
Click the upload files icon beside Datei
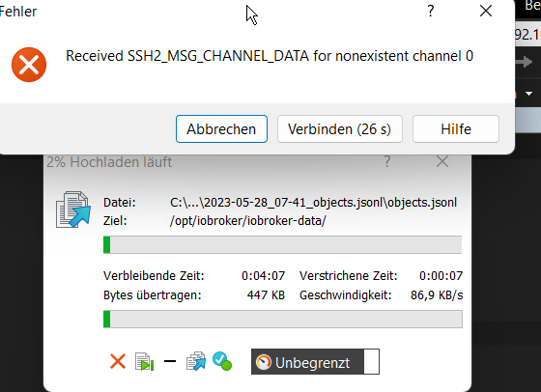coord(73,210)
